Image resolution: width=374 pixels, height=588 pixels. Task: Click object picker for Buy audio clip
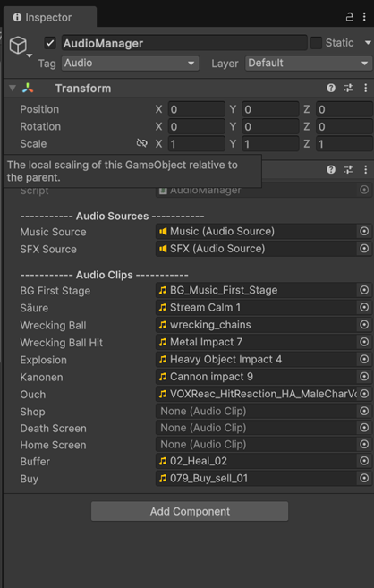pos(364,478)
